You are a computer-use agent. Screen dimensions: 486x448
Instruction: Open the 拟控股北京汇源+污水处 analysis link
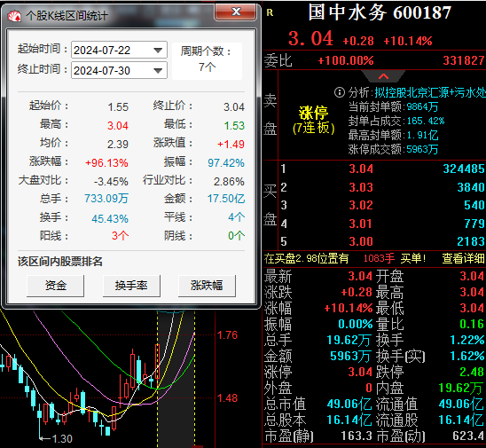coord(430,92)
